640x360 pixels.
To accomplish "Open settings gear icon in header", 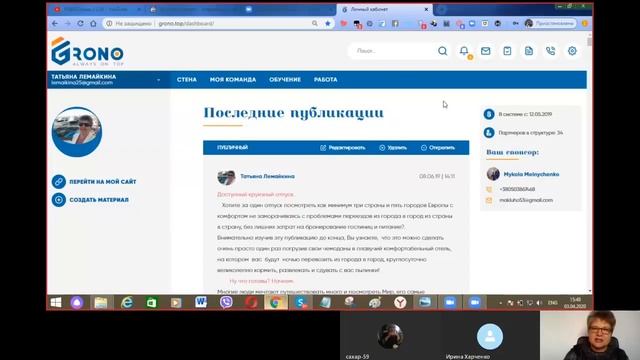I will click(572, 51).
